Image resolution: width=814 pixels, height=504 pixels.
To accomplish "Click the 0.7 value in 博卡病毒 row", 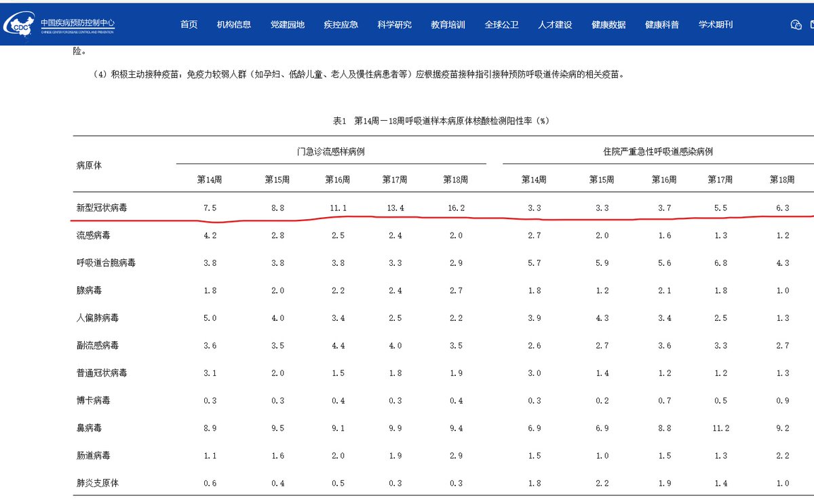I will click(x=664, y=400).
